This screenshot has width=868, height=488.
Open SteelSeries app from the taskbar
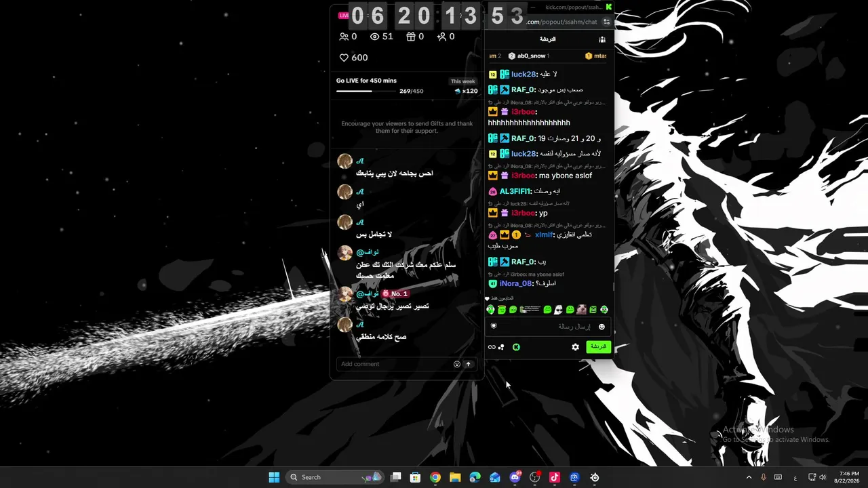(595, 477)
